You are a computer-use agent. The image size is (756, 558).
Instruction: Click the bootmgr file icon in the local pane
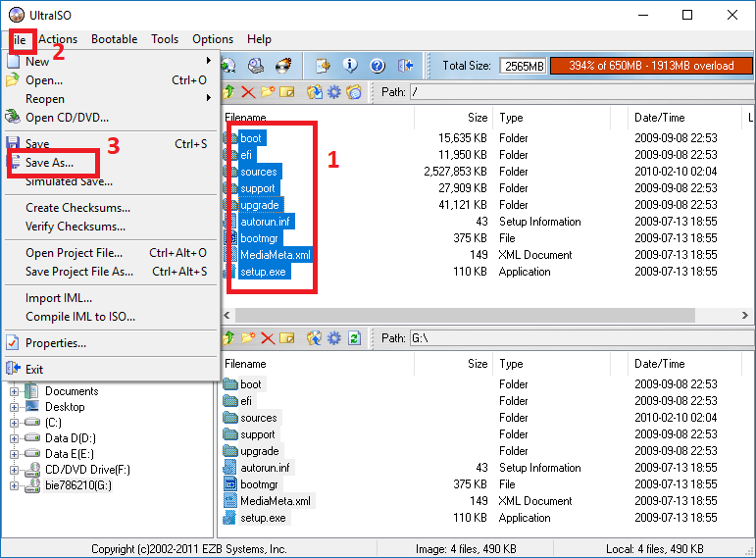[x=230, y=483]
